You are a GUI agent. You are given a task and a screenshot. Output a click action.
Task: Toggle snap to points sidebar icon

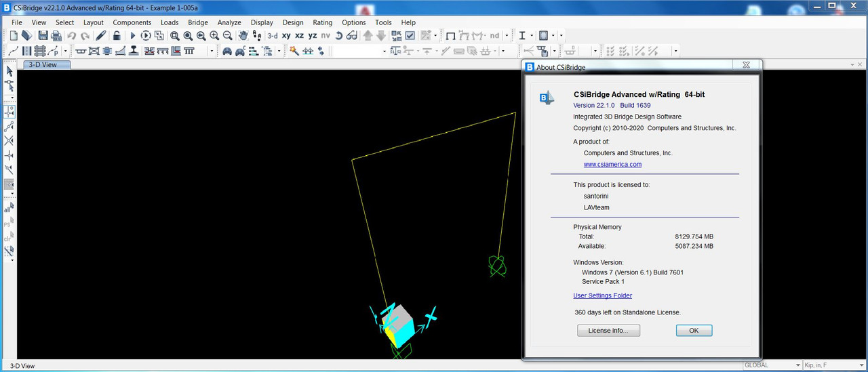point(9,112)
